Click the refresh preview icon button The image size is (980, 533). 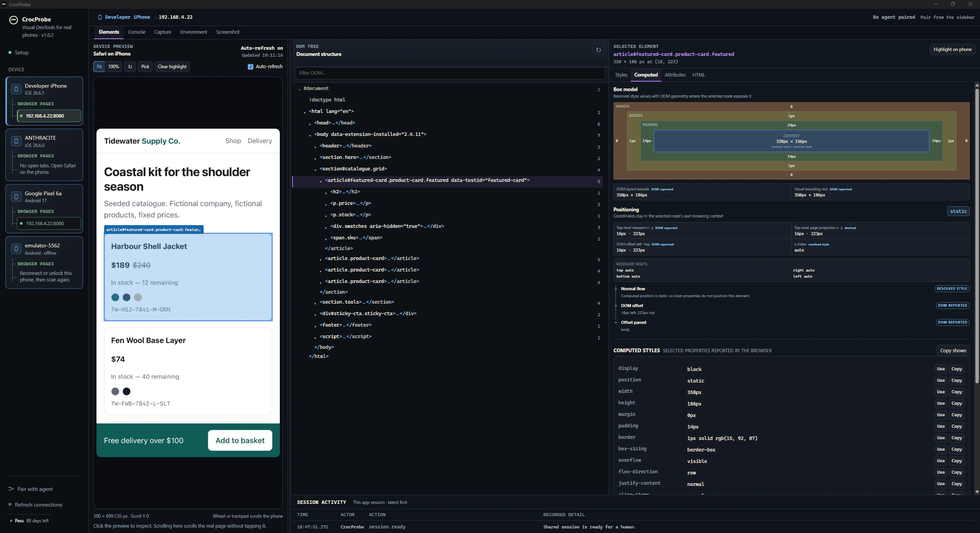130,67
